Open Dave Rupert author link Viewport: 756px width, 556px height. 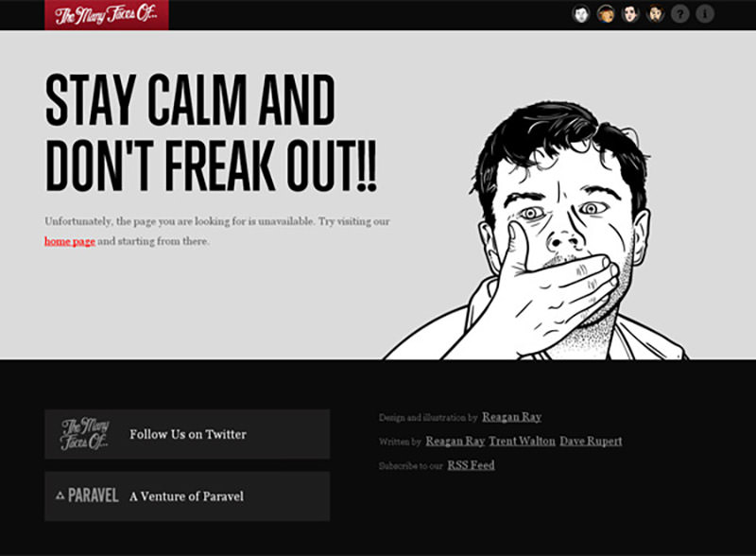pos(591,441)
